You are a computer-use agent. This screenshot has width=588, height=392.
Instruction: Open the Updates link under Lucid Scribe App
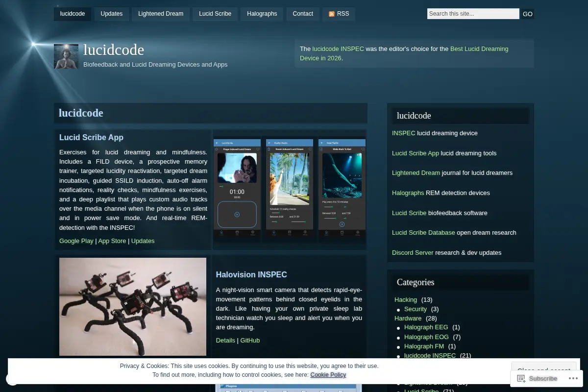pos(143,241)
